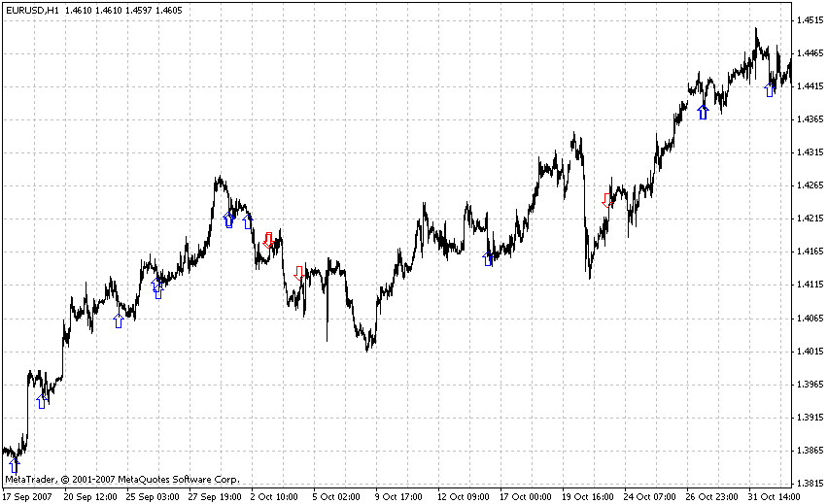Select the 1.4065 price level label

[x=811, y=319]
